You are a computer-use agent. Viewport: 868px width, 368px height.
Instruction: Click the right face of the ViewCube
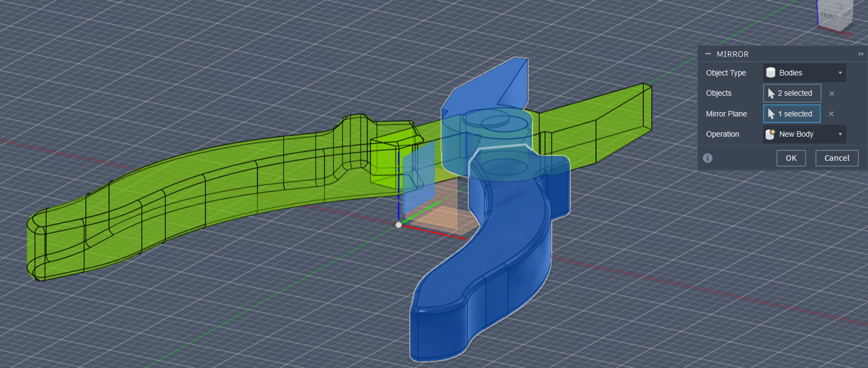[847, 13]
